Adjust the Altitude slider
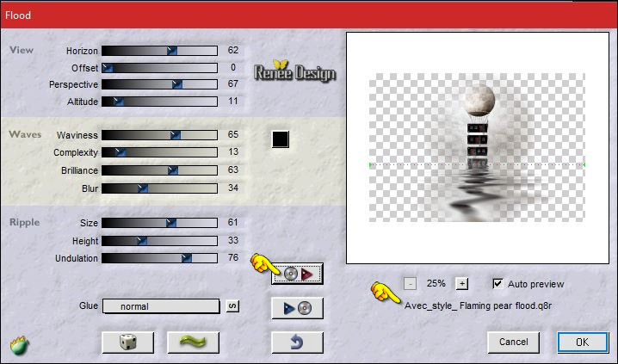This screenshot has width=618, height=364. tap(159, 102)
